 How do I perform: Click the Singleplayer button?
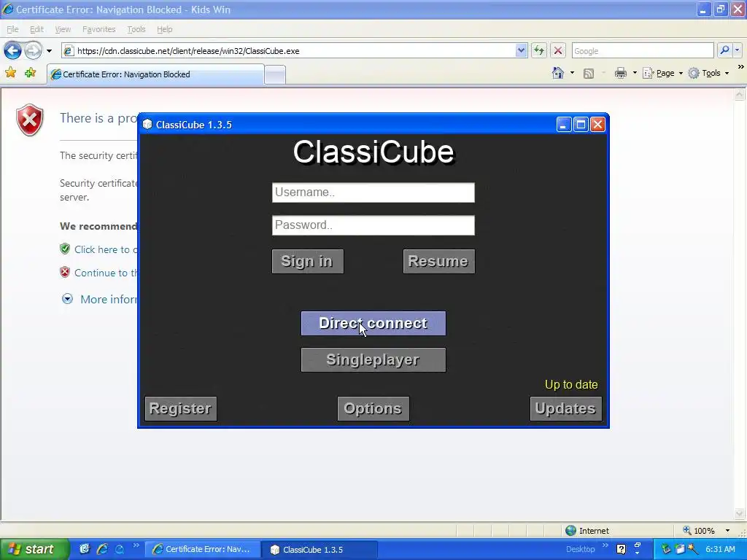click(x=373, y=360)
